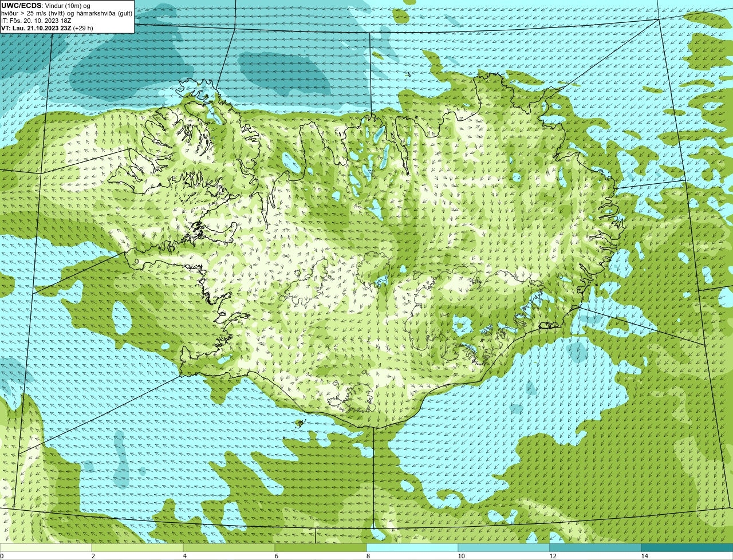Click the legend scale value "12"
This screenshot has height=560, width=733.
(553, 556)
